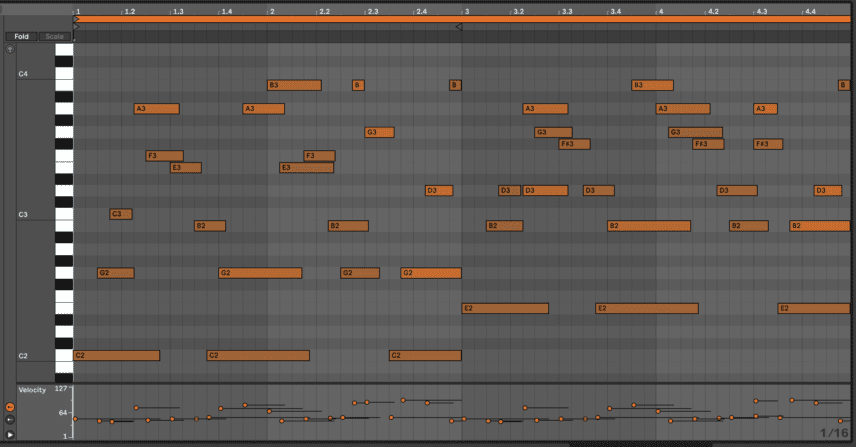Activate the orange velocity lane icon

[10, 407]
